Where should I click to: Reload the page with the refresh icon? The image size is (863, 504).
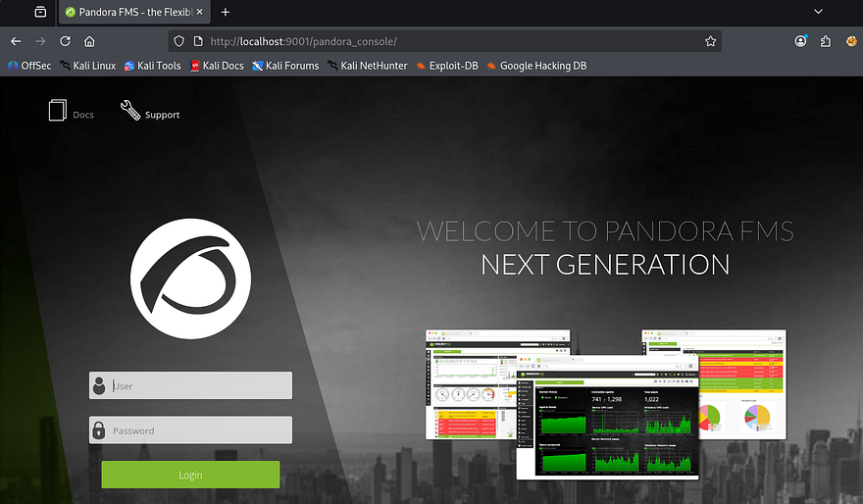[x=65, y=41]
